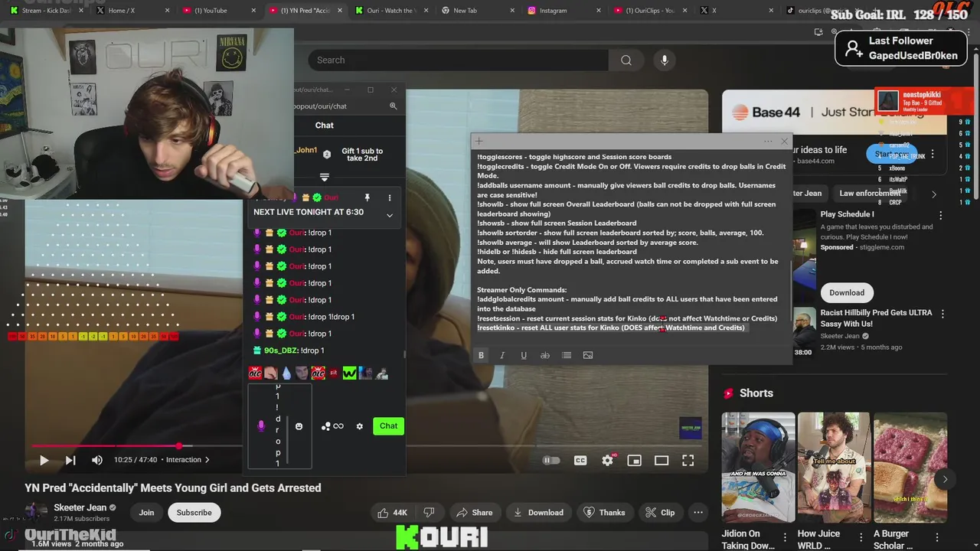Screen dimensions: 980x551
Task: Toggle closed captions CC button
Action: click(580, 460)
